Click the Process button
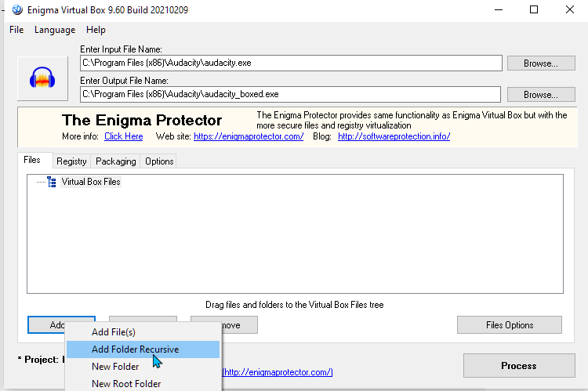This screenshot has width=588, height=391. coord(519,365)
